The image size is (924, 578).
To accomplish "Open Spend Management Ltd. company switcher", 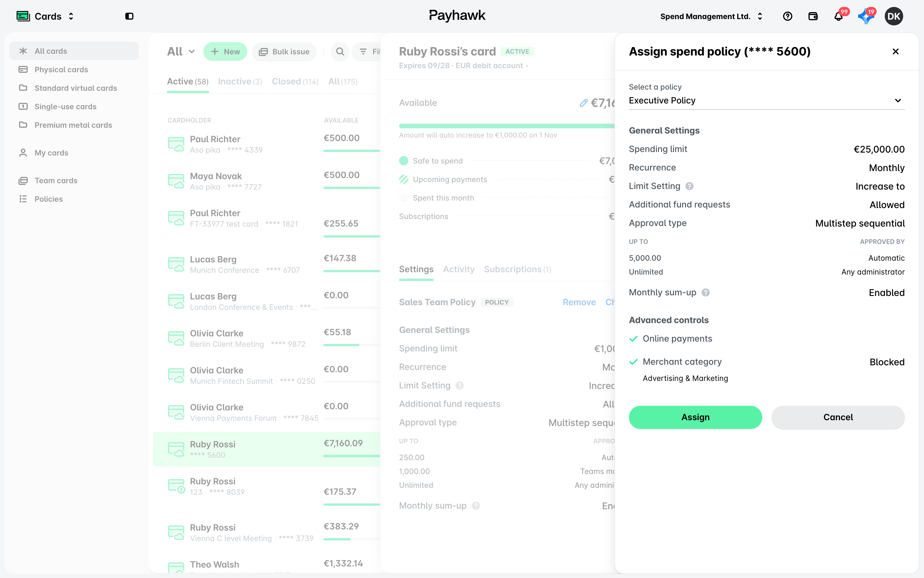I will pyautogui.click(x=711, y=16).
